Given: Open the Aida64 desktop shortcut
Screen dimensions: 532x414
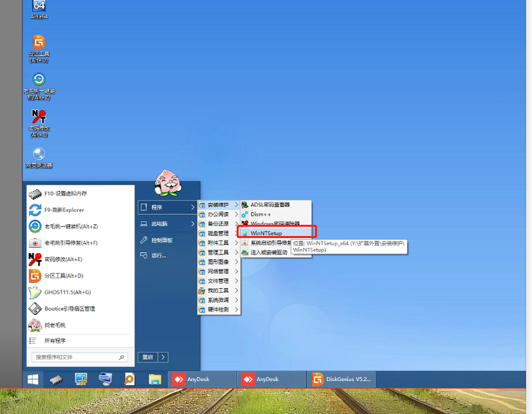Looking at the screenshot, I should click(39, 9).
